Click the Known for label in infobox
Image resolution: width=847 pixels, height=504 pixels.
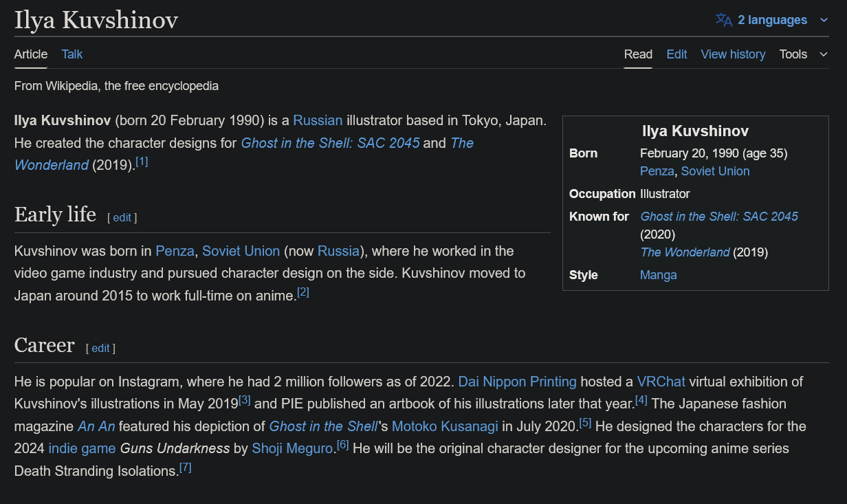coord(599,217)
